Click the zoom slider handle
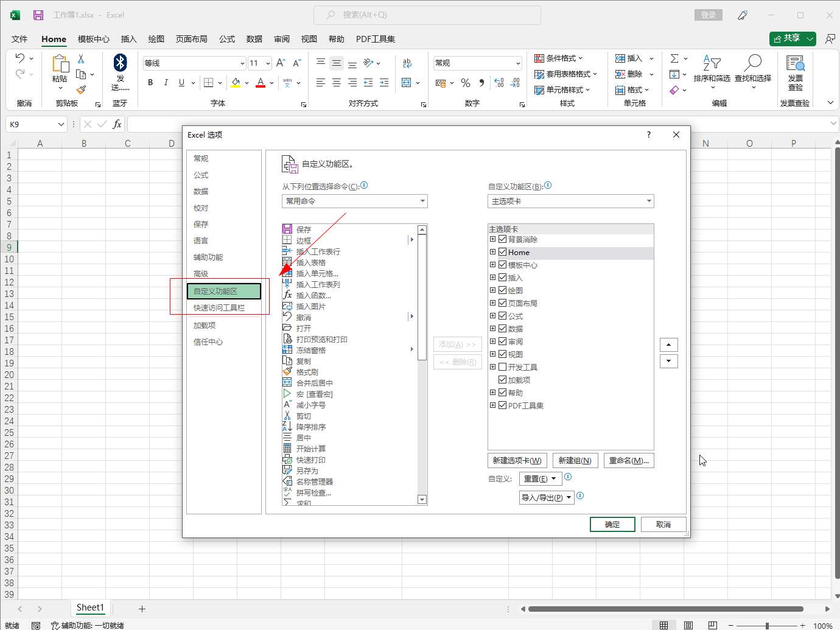The image size is (840, 630). 767,626
